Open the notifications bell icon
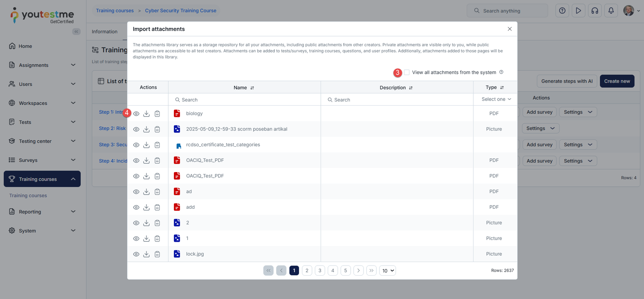Viewport: 644px width, 299px height. (611, 11)
